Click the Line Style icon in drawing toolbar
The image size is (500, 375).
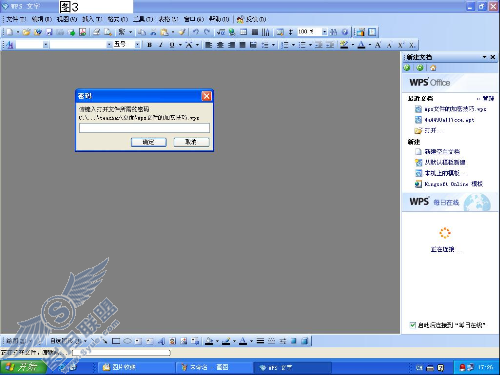tap(260, 341)
